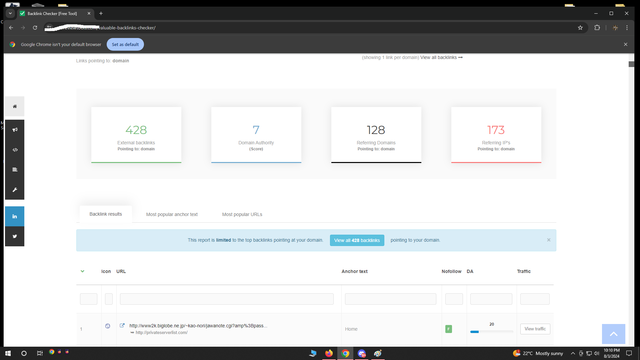Click the 7 Domain Authority card
Screen dimensions: 640x360
pyautogui.click(x=256, y=135)
